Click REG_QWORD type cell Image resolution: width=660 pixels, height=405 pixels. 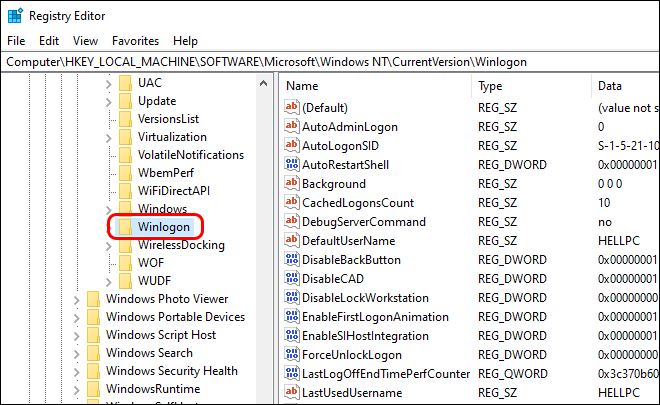tap(513, 374)
